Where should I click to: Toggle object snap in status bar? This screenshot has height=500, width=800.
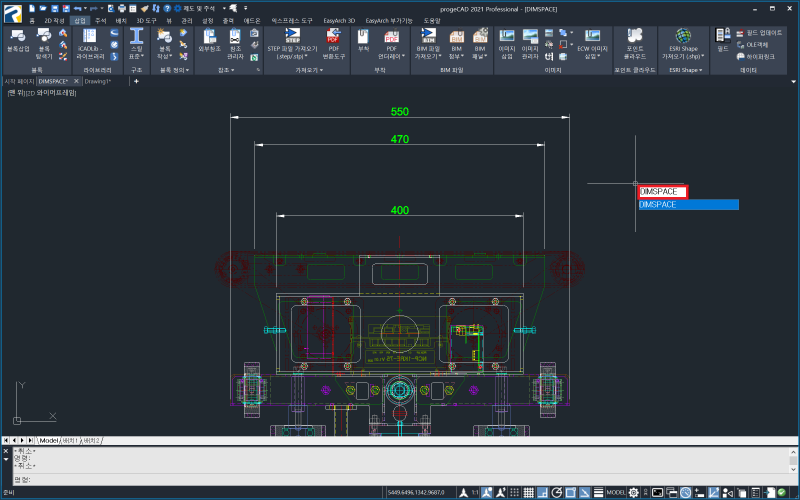click(x=570, y=492)
